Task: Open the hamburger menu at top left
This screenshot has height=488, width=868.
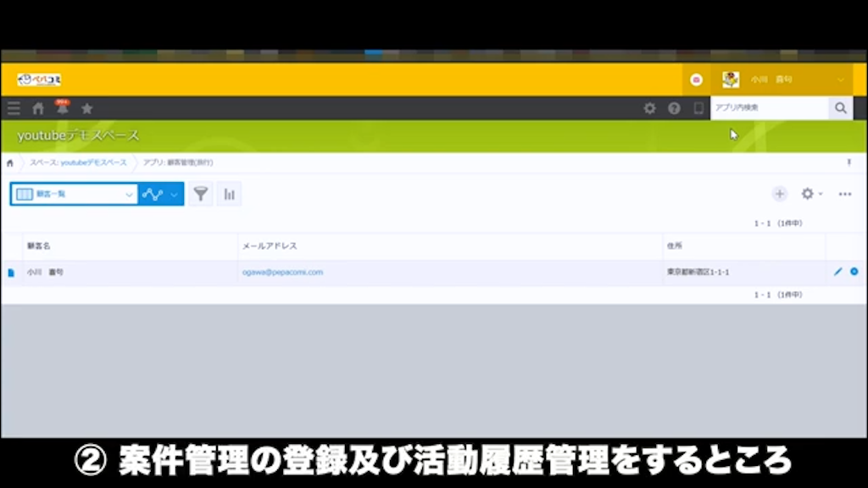Action: pos(13,108)
